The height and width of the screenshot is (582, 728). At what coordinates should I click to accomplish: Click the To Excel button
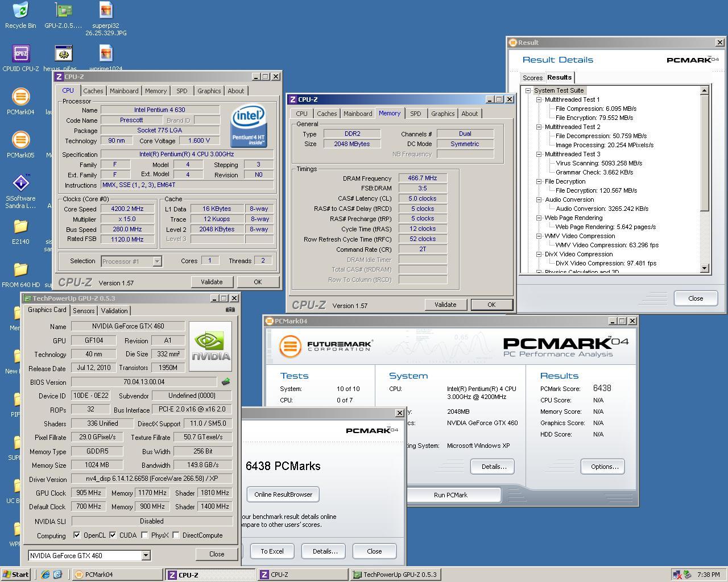click(272, 551)
